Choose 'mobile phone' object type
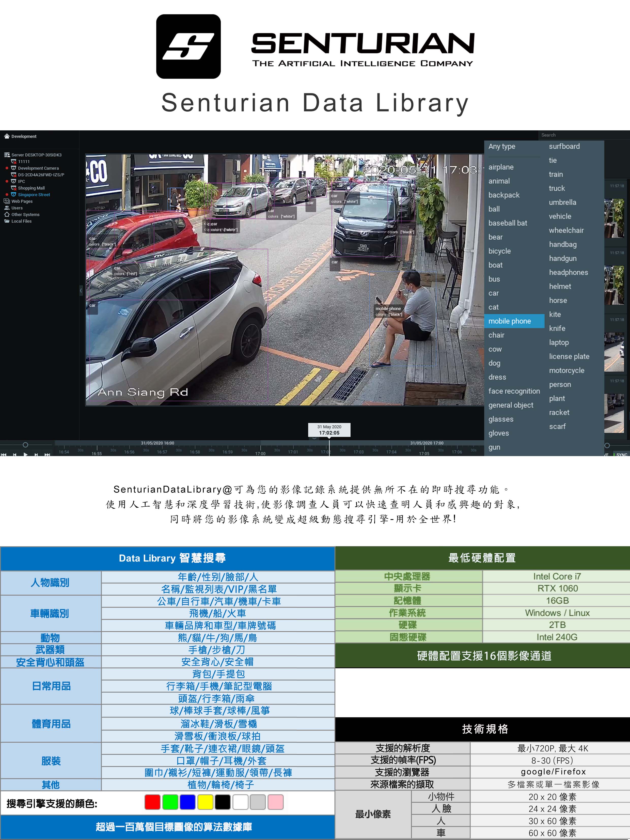Screen dimensions: 630x840 (x=514, y=321)
